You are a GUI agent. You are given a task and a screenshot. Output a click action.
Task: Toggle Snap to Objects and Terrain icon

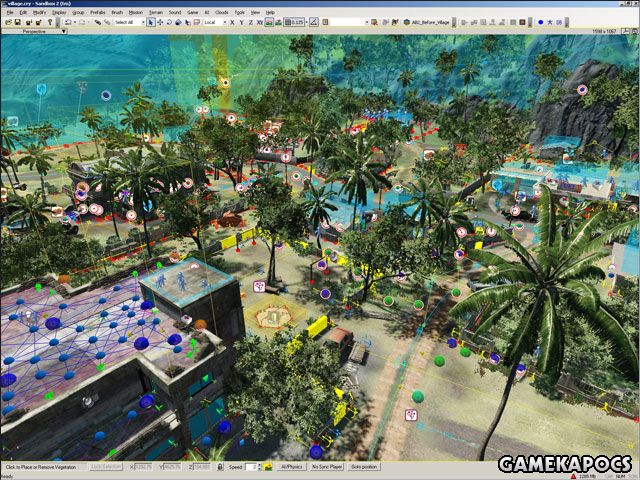click(278, 22)
